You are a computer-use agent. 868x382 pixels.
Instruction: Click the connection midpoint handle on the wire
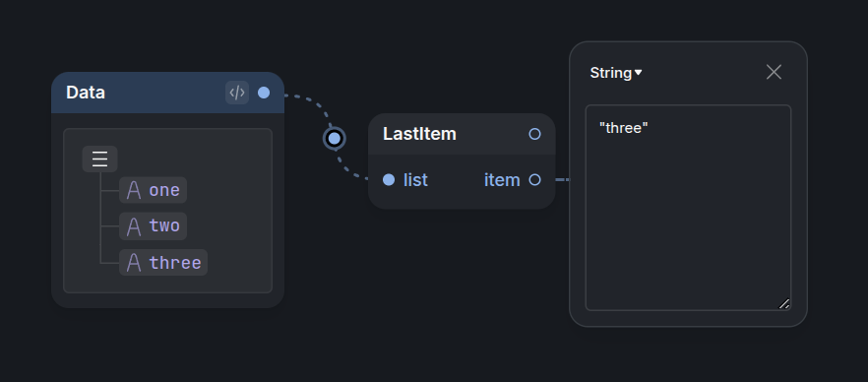pyautogui.click(x=335, y=138)
